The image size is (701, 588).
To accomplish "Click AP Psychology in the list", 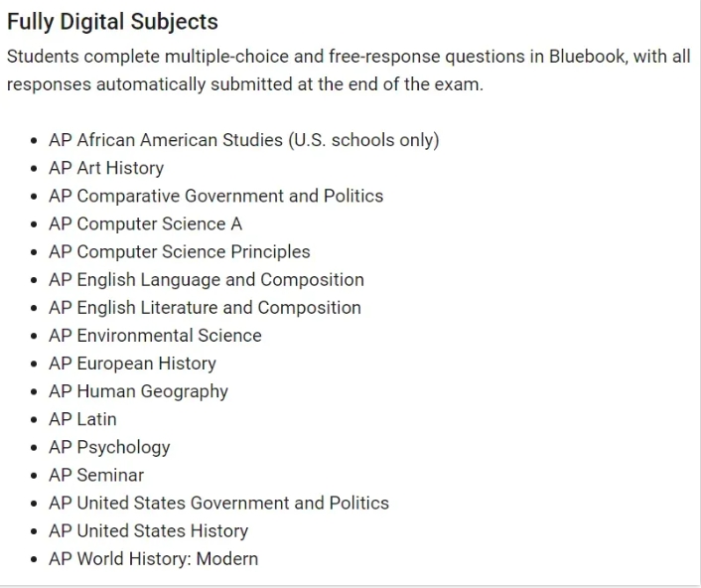I will (x=109, y=447).
